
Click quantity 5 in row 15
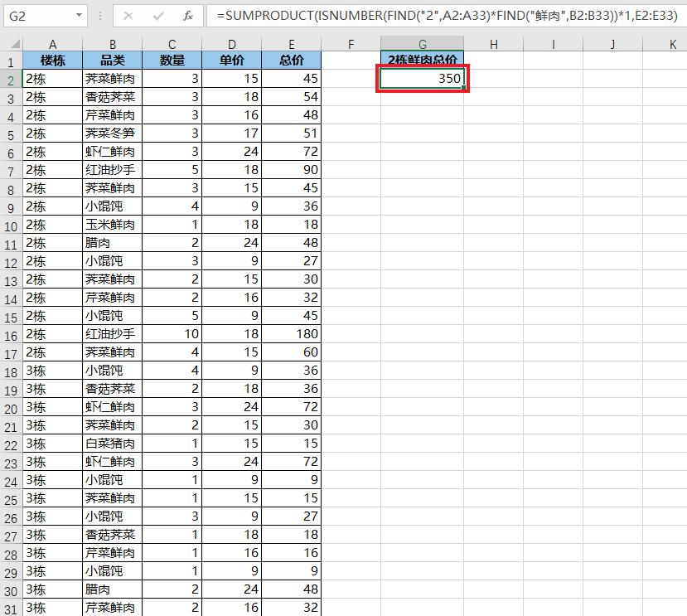(x=172, y=316)
